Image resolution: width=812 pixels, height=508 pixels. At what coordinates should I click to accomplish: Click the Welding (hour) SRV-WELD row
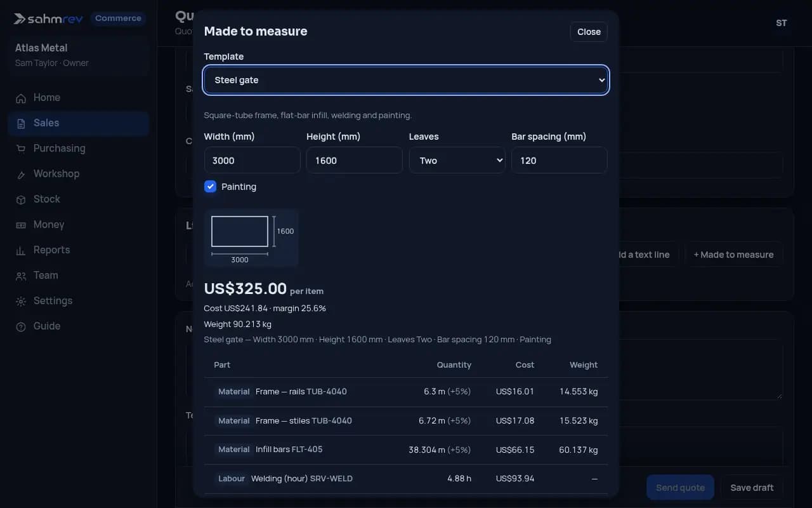coord(406,479)
